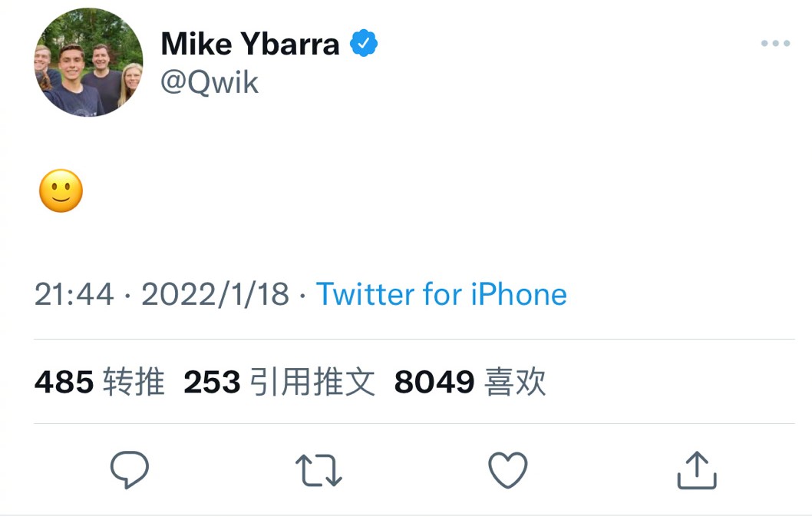Click the 转推 label
The image size is (812, 517).
134,382
